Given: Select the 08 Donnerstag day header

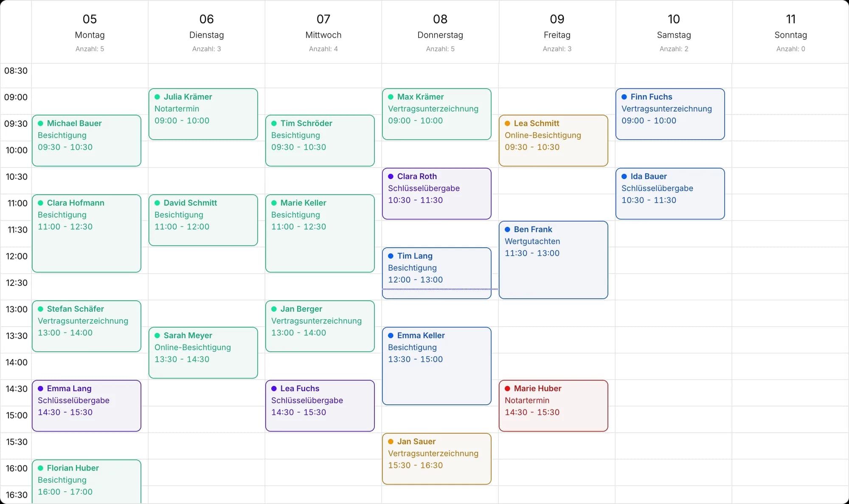Looking at the screenshot, I should coord(440,32).
